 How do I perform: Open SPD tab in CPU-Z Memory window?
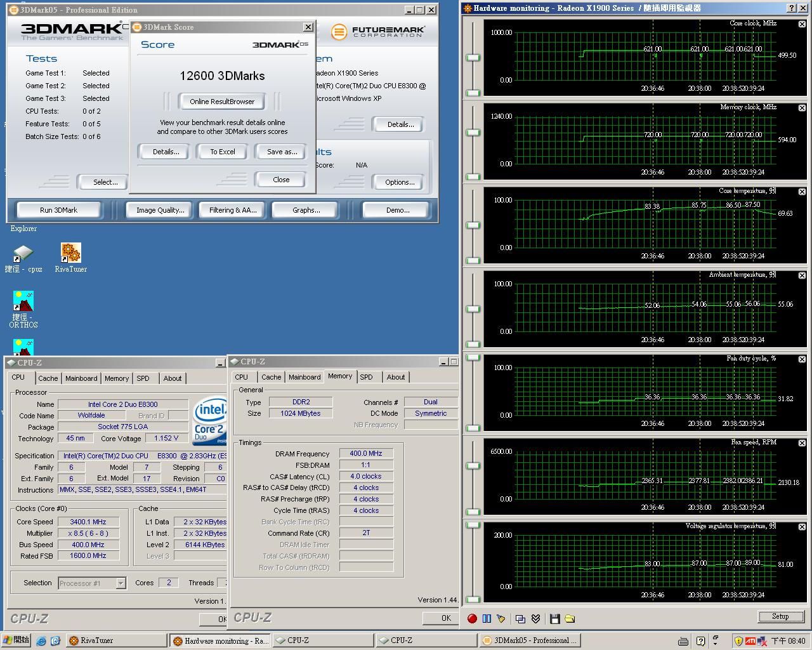click(367, 377)
